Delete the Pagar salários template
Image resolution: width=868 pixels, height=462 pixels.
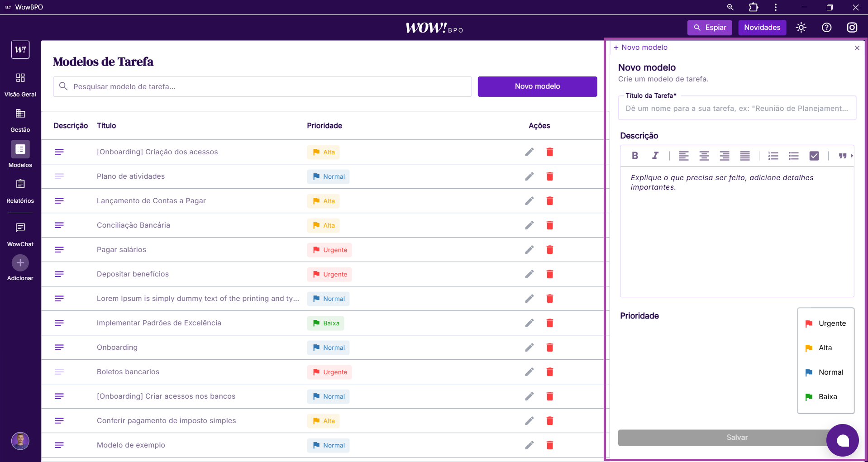click(x=549, y=250)
